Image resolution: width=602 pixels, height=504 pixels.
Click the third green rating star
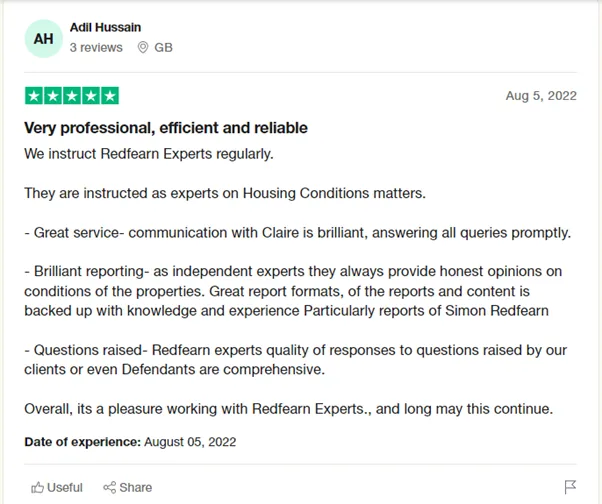[x=72, y=96]
